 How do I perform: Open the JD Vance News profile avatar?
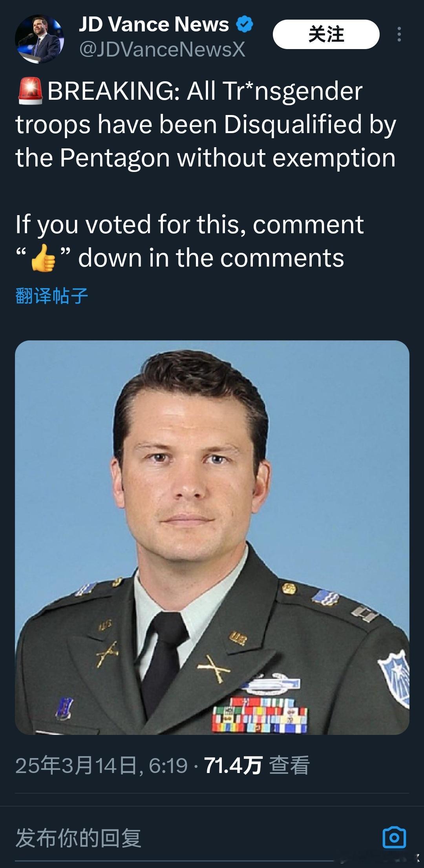(x=39, y=39)
